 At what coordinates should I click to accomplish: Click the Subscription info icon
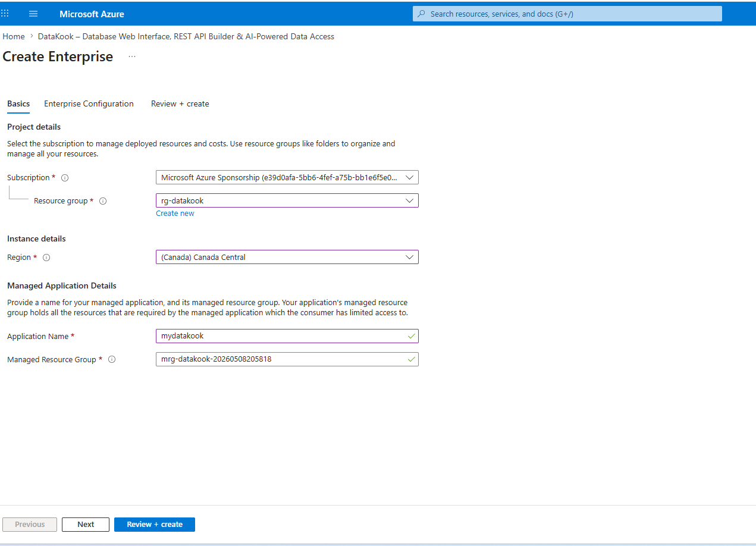click(x=65, y=178)
